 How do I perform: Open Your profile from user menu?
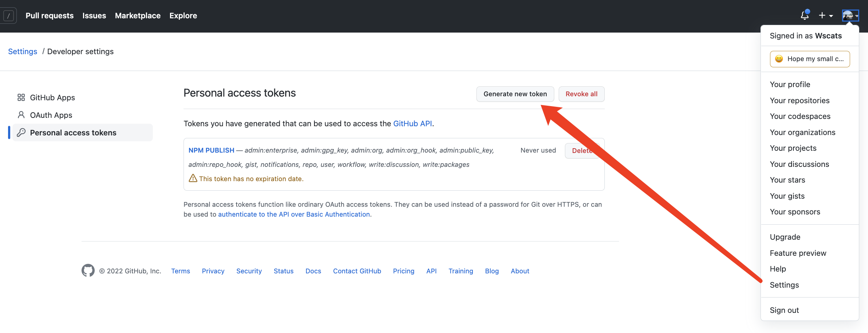coord(790,85)
